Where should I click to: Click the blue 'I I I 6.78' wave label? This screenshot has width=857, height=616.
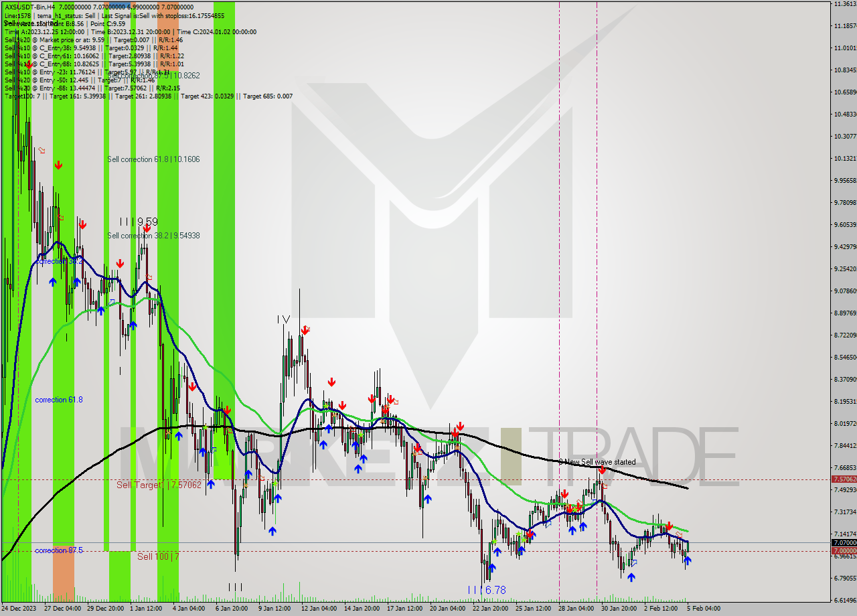(487, 590)
